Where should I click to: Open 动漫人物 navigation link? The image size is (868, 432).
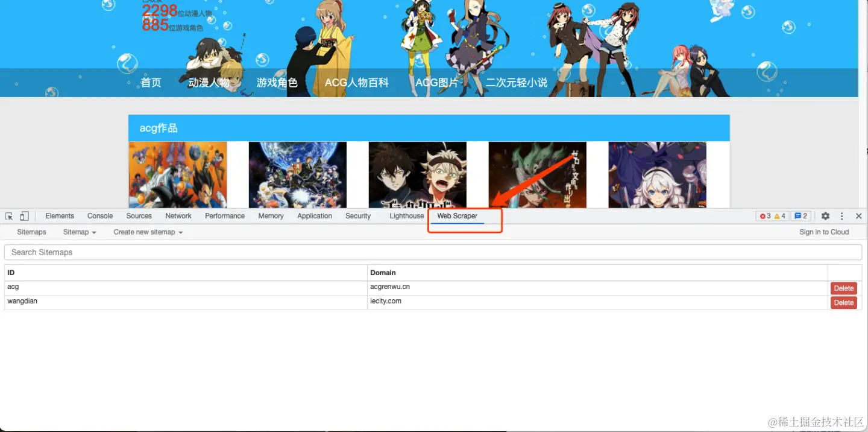point(209,83)
